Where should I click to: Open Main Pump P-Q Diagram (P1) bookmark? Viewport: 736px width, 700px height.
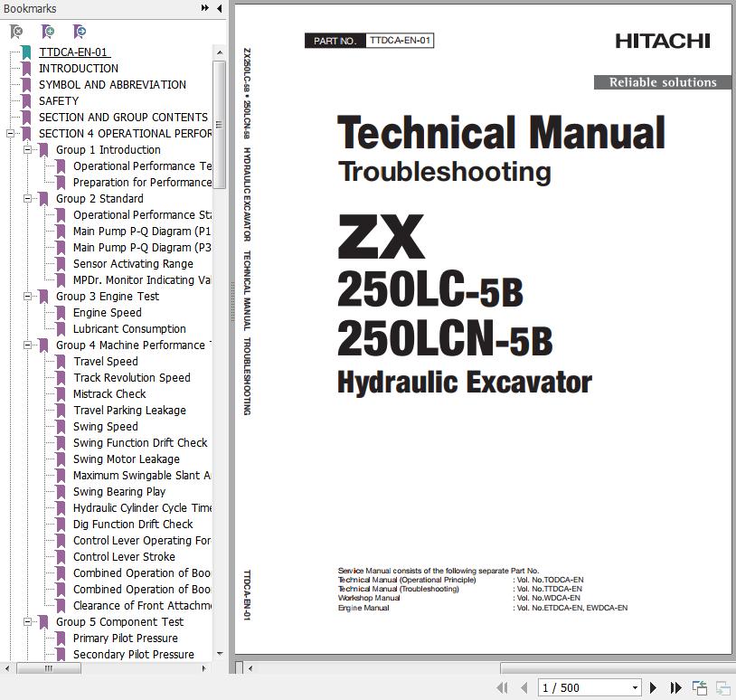point(142,232)
